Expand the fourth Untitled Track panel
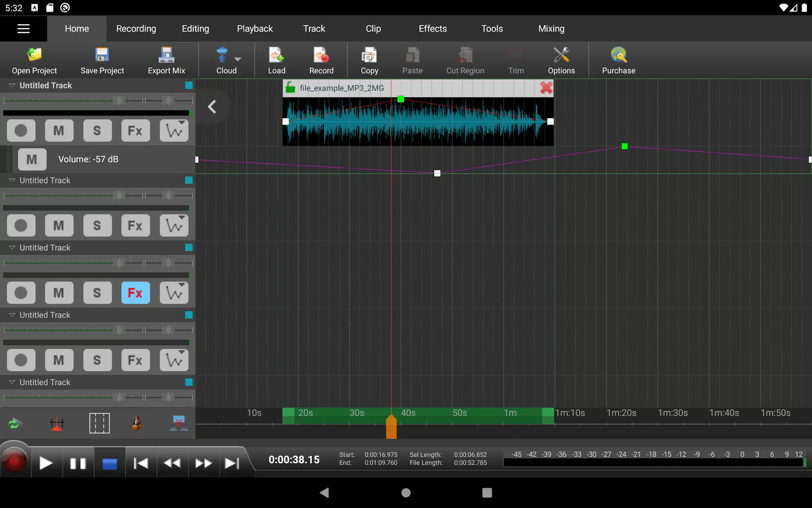This screenshot has height=508, width=812. 11,315
